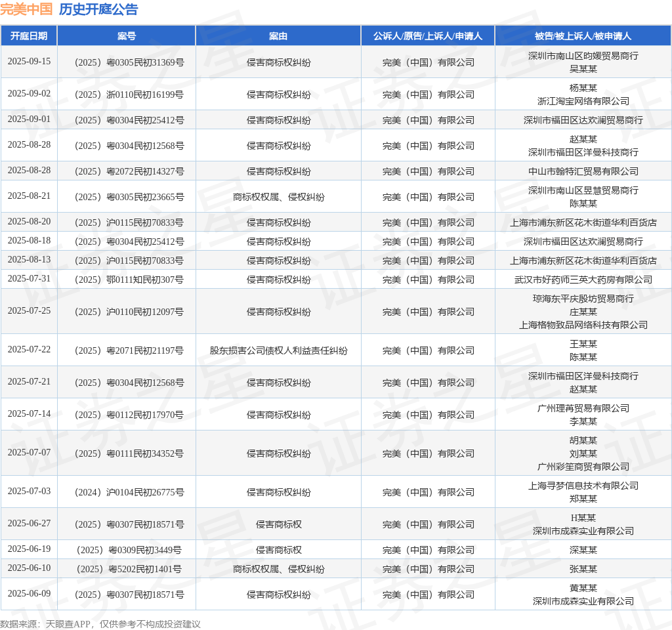Click defendant 王某某
This screenshot has height=630, width=672.
click(x=583, y=344)
